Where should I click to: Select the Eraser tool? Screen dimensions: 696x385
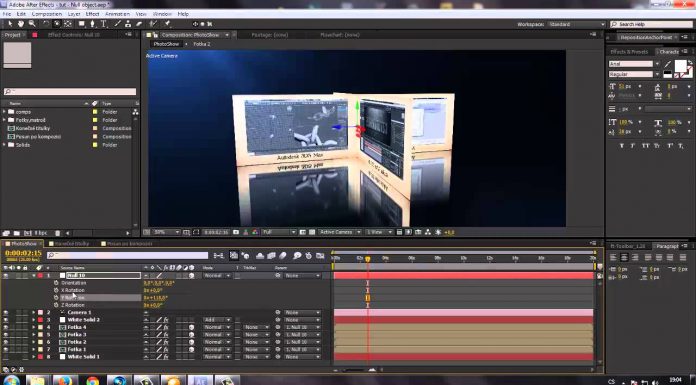click(139, 24)
